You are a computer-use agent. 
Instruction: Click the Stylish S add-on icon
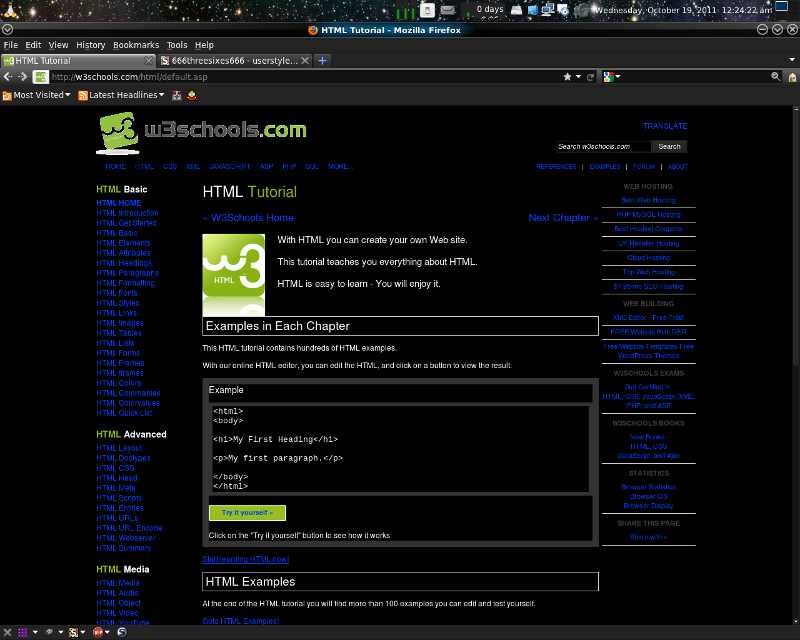tap(73, 632)
